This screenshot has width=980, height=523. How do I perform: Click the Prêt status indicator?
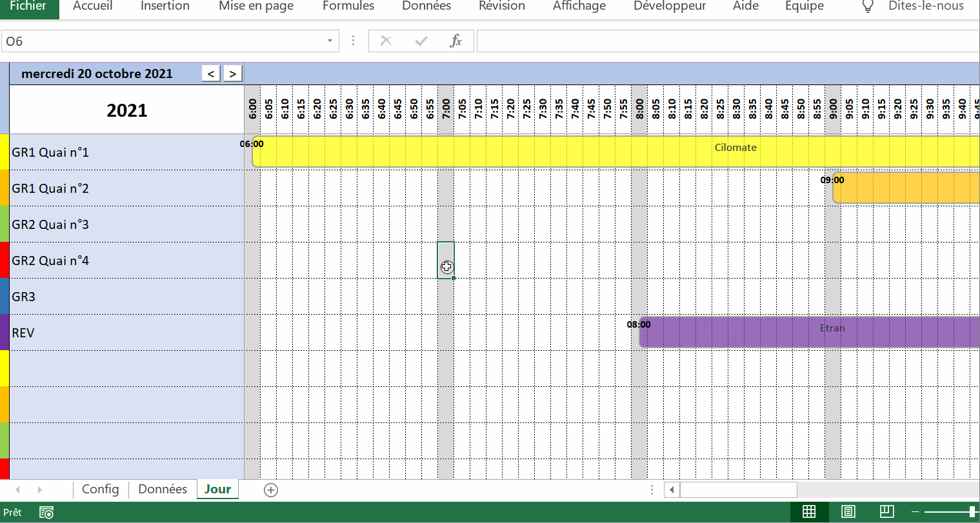(12, 513)
